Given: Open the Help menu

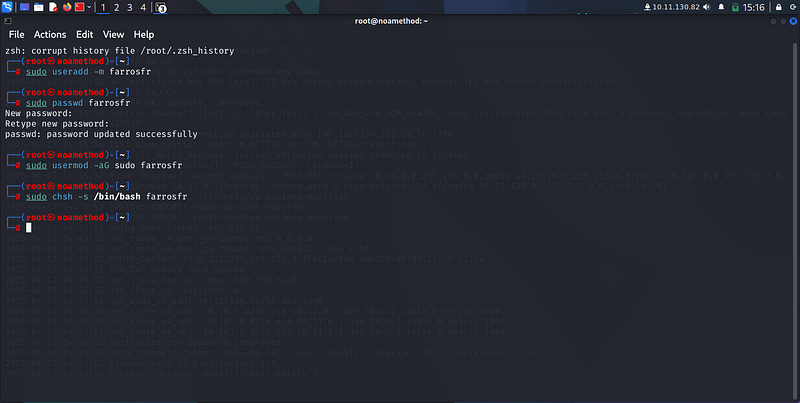Looking at the screenshot, I should (x=144, y=35).
